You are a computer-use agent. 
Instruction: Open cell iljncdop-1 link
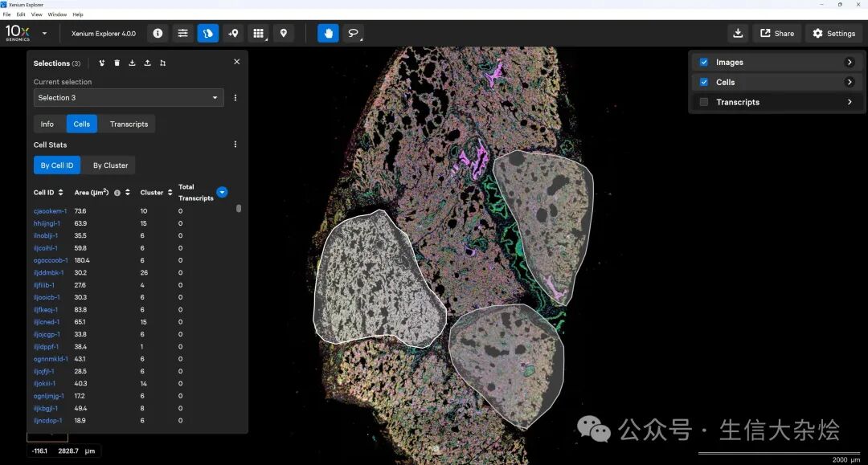pyautogui.click(x=47, y=421)
